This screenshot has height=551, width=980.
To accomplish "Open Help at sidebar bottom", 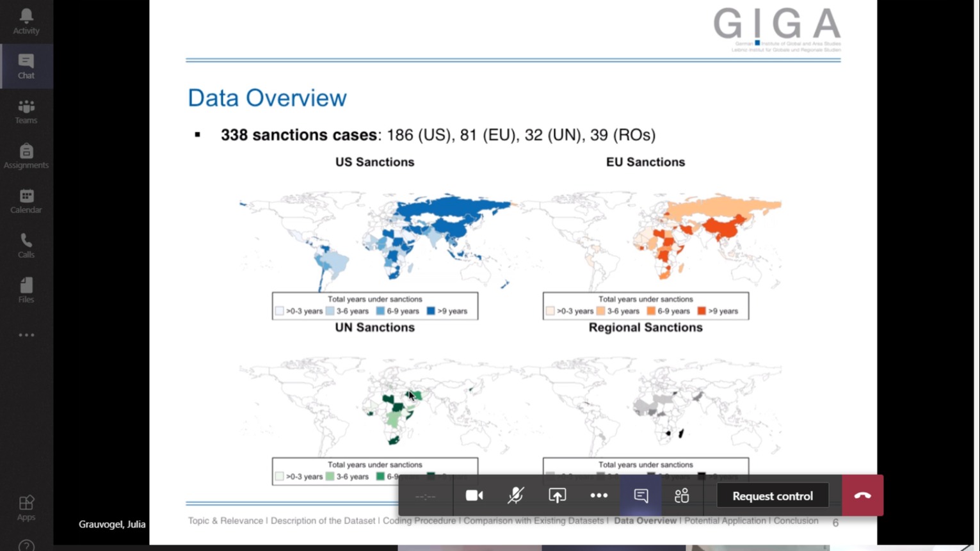I will [26, 545].
